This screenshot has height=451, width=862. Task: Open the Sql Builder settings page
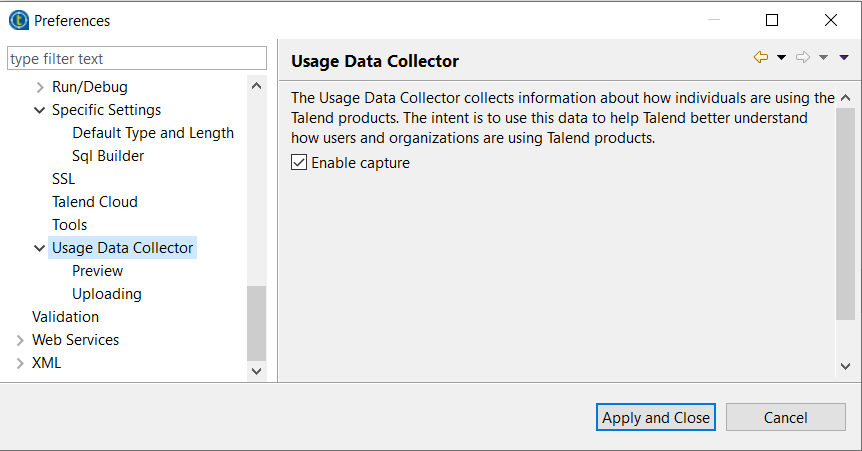pos(108,156)
